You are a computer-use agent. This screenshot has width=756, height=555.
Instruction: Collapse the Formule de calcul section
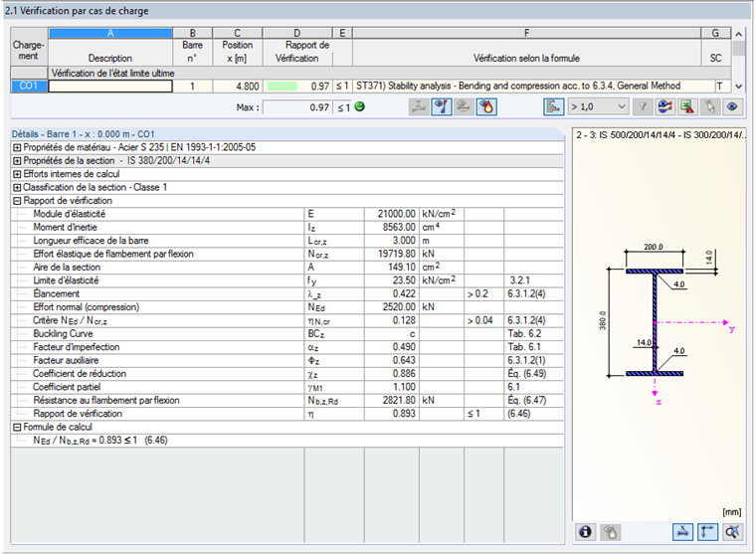[17, 427]
